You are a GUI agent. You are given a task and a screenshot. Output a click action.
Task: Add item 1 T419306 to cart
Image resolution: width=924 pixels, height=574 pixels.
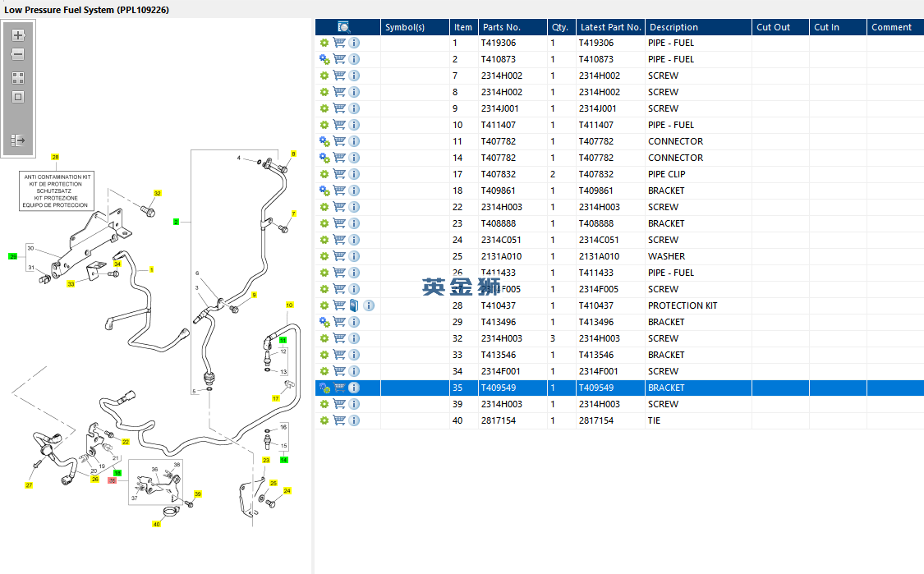click(339, 43)
